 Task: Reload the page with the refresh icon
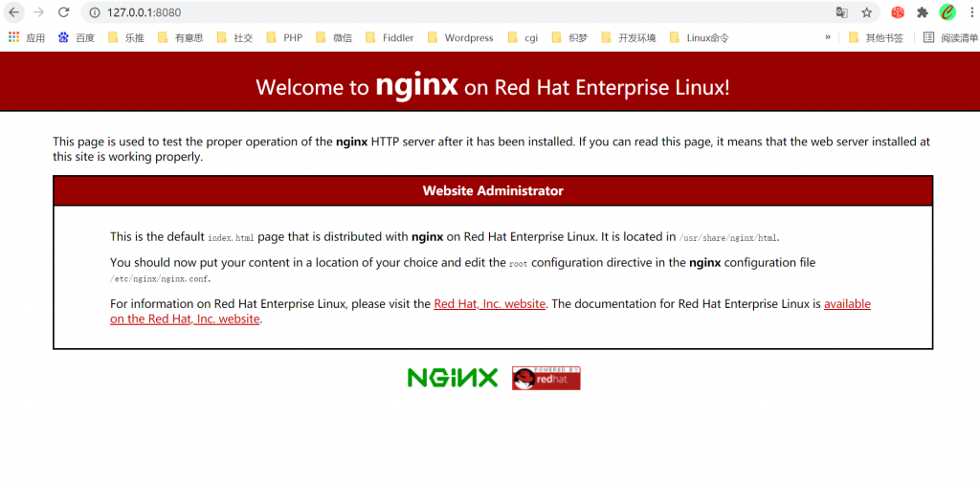click(x=63, y=11)
